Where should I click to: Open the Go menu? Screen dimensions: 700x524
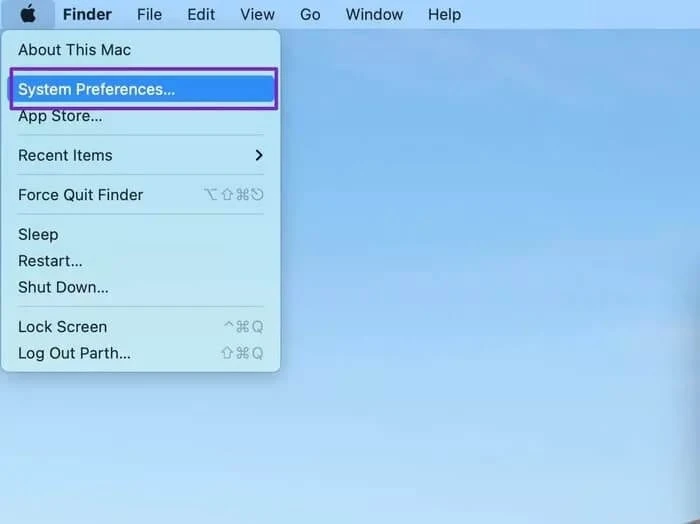310,14
